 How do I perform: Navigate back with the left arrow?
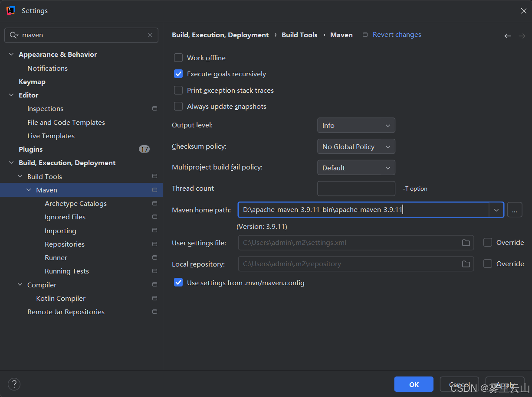point(507,36)
